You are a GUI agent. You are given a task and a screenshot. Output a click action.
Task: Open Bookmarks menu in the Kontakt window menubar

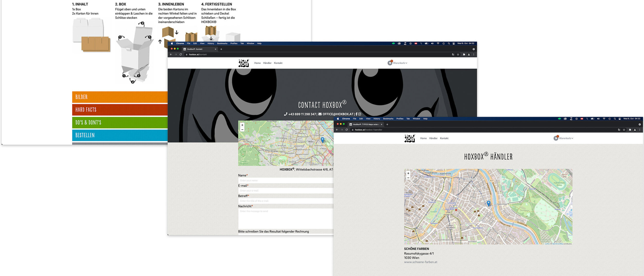click(x=222, y=43)
